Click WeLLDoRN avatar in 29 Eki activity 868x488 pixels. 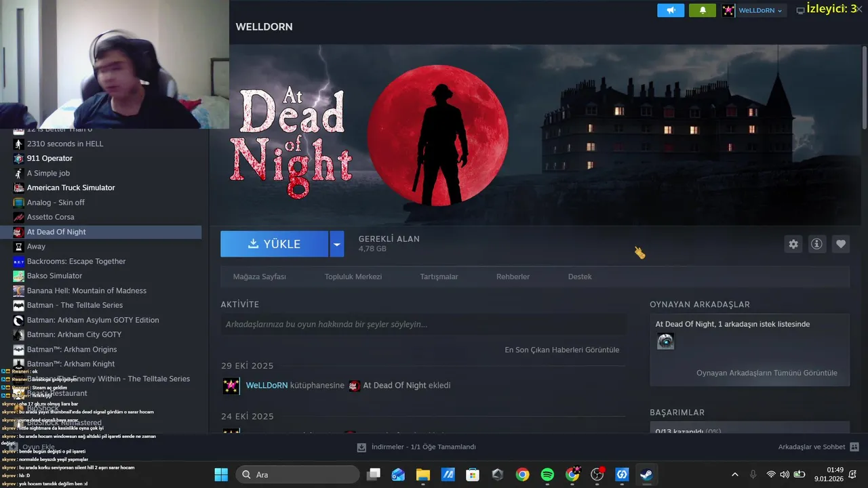[231, 386]
